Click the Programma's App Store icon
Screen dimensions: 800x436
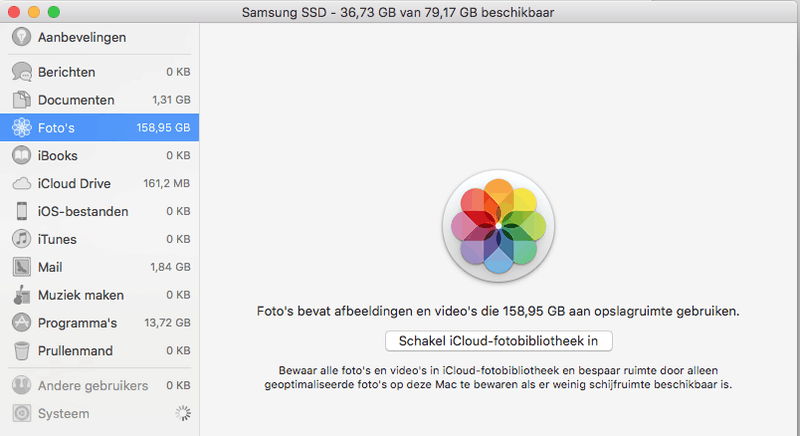point(21,323)
